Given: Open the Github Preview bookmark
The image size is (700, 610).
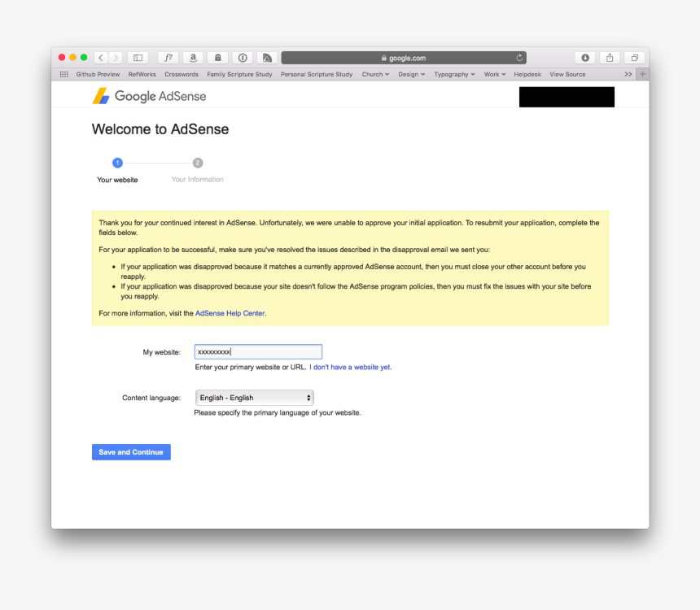Looking at the screenshot, I should click(x=98, y=74).
